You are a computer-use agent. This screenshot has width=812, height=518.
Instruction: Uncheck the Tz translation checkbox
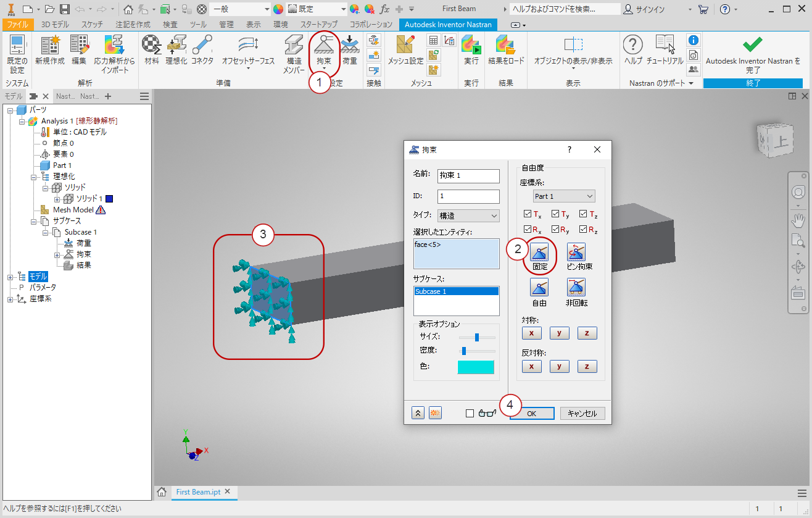(583, 214)
